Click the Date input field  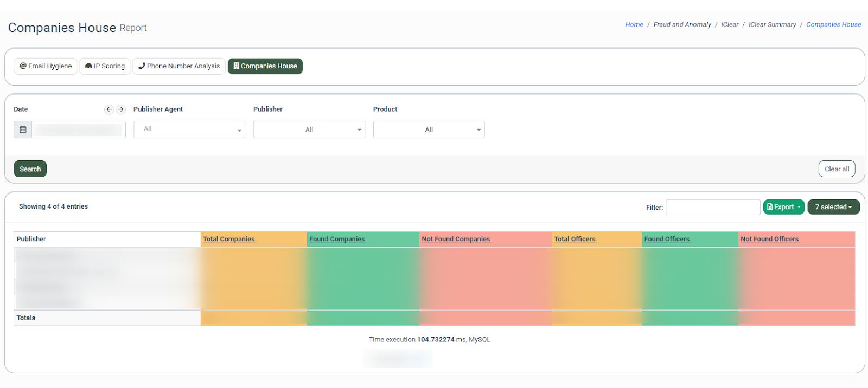click(79, 130)
